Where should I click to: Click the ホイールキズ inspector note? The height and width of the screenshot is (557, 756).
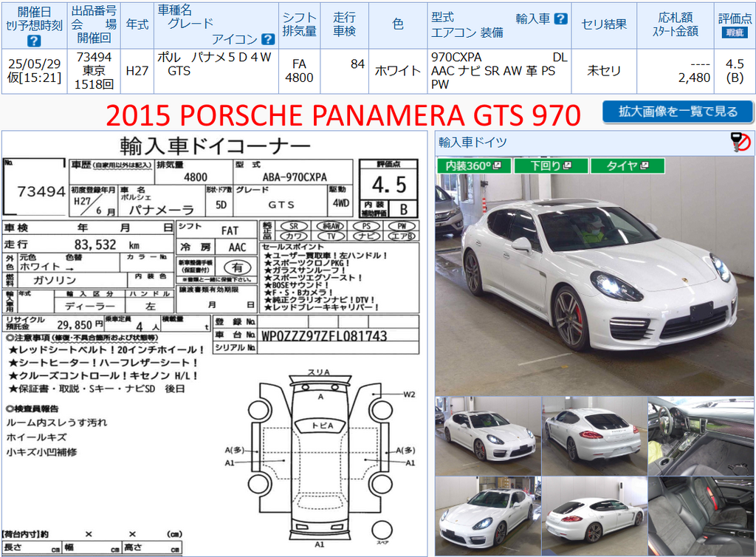tap(36, 437)
